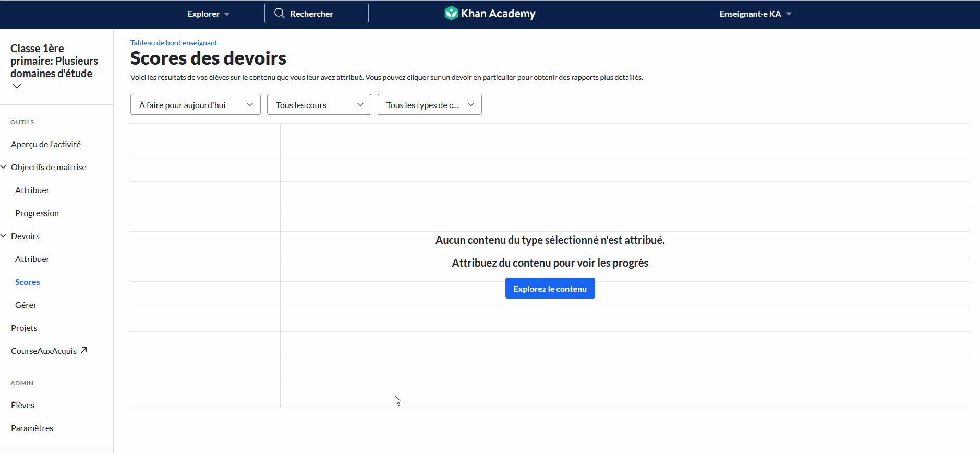Viewport: 980px width, 453px height.
Task: Open the CourseAuxAcquis link text
Action: click(44, 351)
